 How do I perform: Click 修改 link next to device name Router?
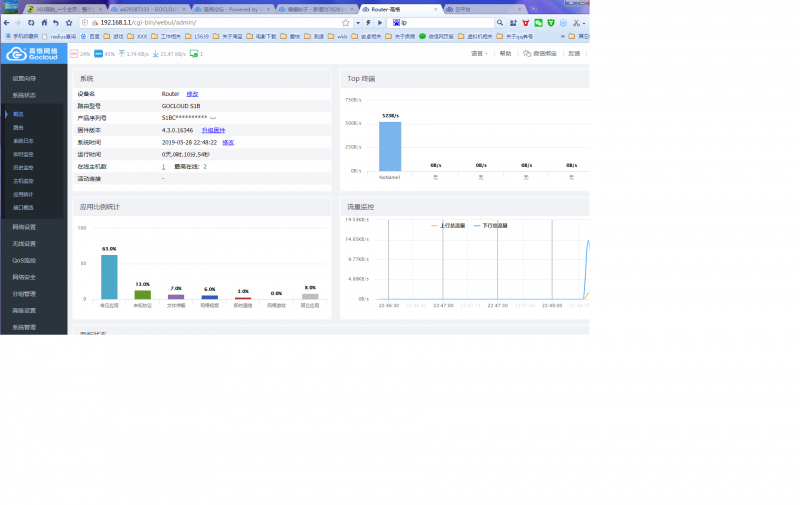coord(192,94)
